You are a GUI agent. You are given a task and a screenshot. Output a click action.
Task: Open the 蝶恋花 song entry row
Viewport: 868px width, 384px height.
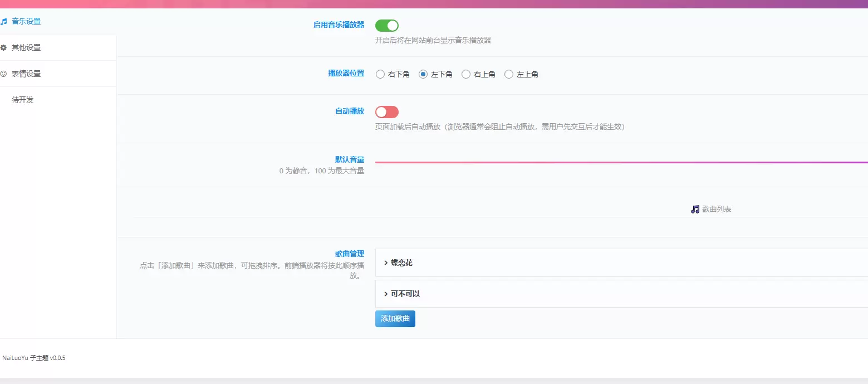pos(621,263)
